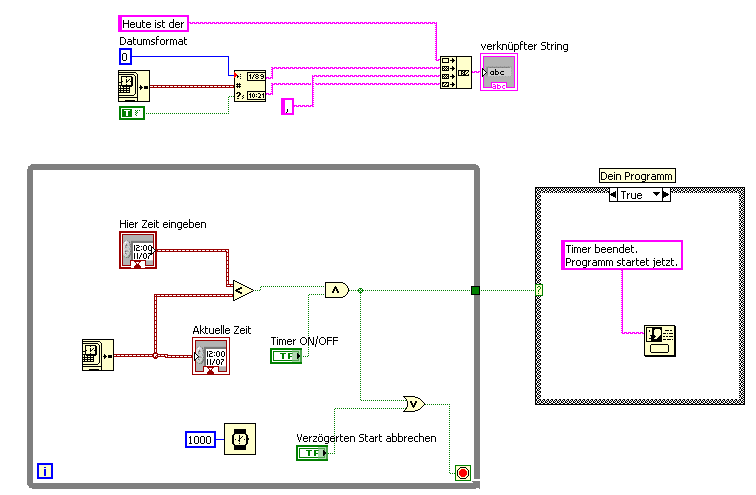Select the OR gate node
Image resolution: width=756 pixels, height=495 pixels.
[x=414, y=404]
